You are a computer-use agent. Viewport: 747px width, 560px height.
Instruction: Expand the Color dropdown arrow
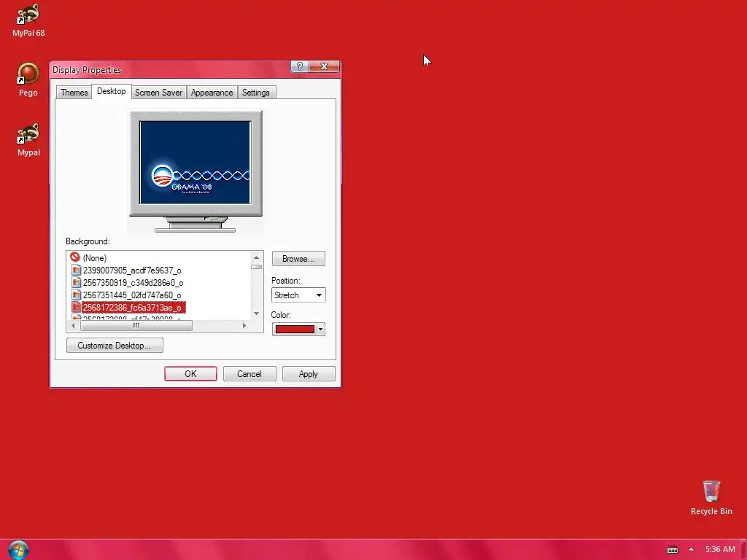click(321, 329)
